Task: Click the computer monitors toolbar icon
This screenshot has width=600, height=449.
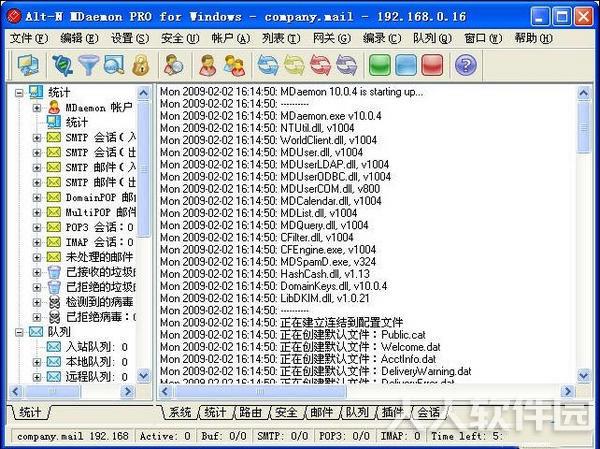Action: click(x=28, y=65)
